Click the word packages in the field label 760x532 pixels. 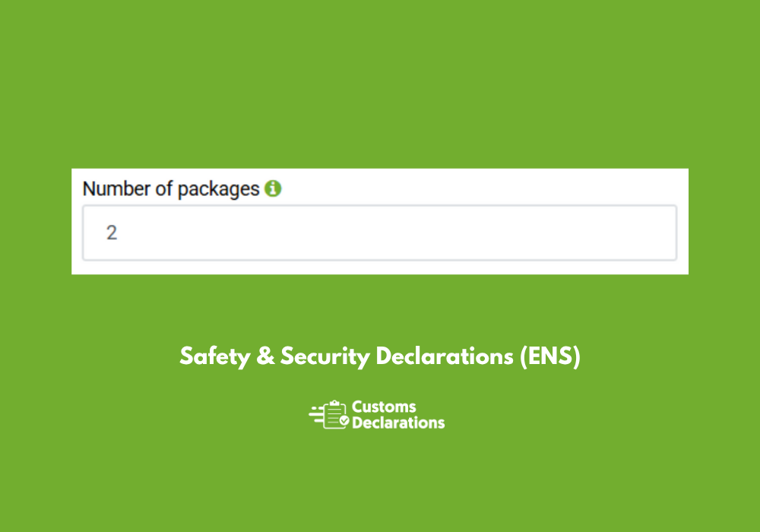(219, 189)
